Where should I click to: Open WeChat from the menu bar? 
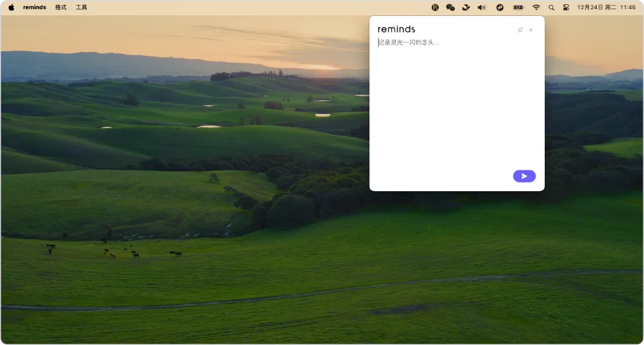click(450, 7)
